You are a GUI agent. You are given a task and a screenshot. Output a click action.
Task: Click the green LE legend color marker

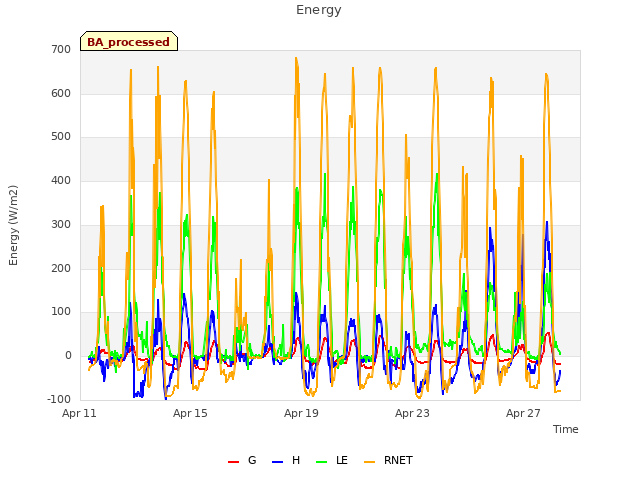[x=322, y=462]
